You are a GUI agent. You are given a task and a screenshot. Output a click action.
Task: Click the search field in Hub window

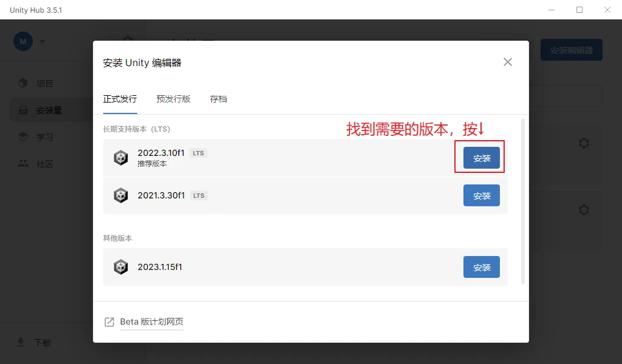click(x=566, y=95)
